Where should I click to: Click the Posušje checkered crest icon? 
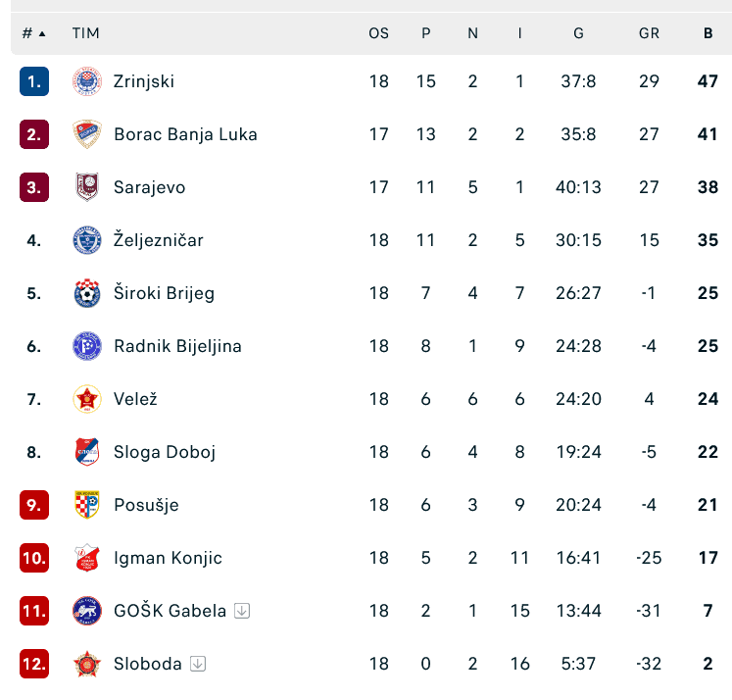point(87,505)
